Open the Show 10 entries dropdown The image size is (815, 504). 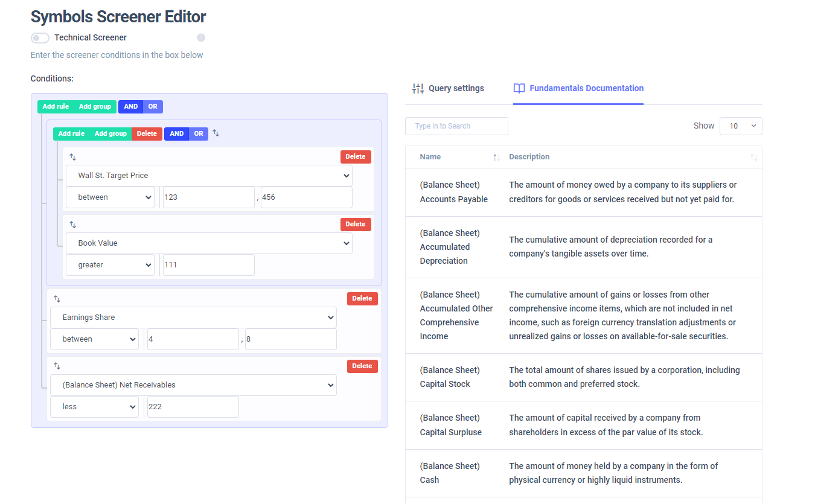click(x=741, y=126)
